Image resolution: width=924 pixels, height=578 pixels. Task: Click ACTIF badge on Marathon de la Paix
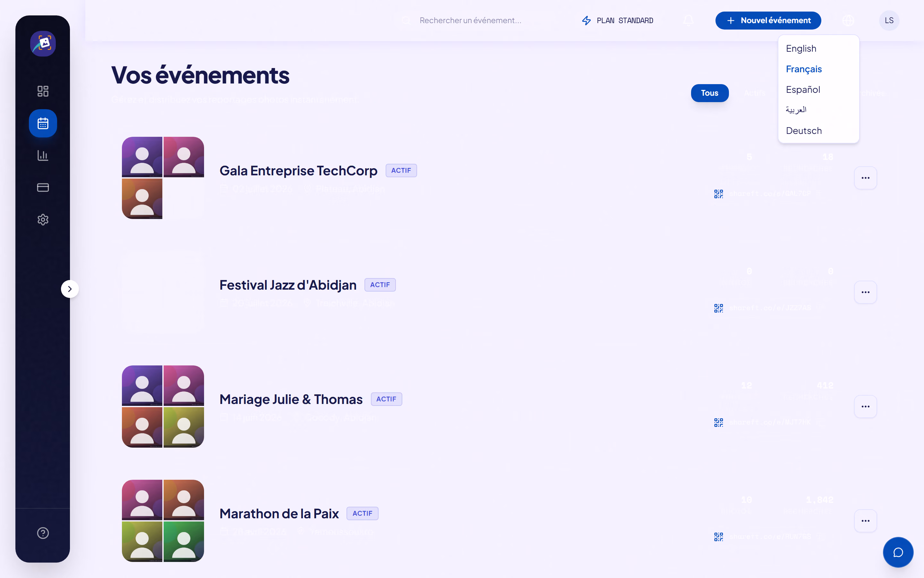[x=362, y=513]
